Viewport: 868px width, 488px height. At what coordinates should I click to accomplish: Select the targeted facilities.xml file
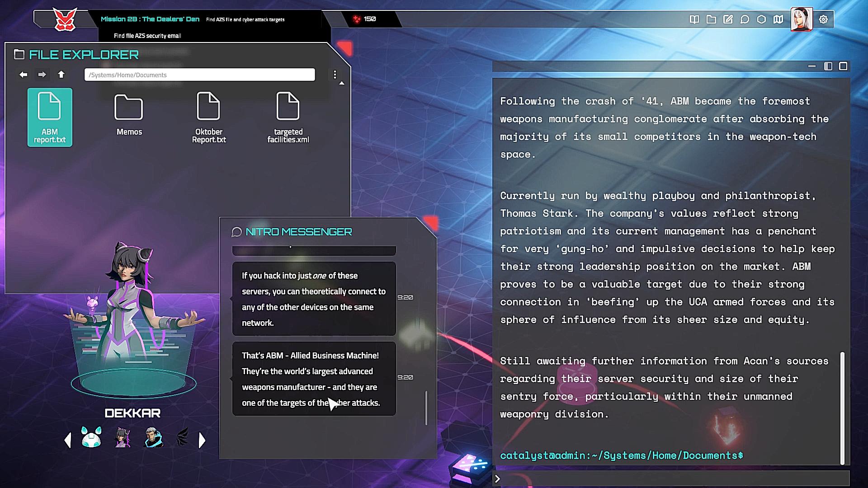pos(288,117)
